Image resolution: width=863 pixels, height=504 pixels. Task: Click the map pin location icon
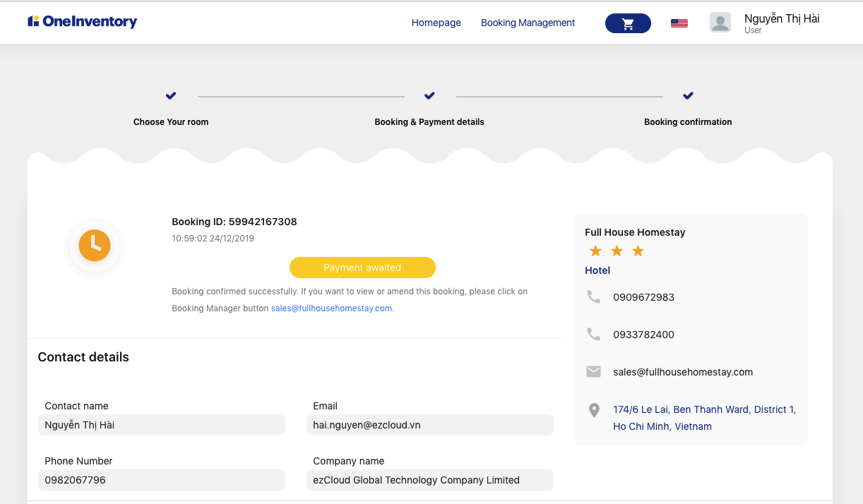(594, 410)
